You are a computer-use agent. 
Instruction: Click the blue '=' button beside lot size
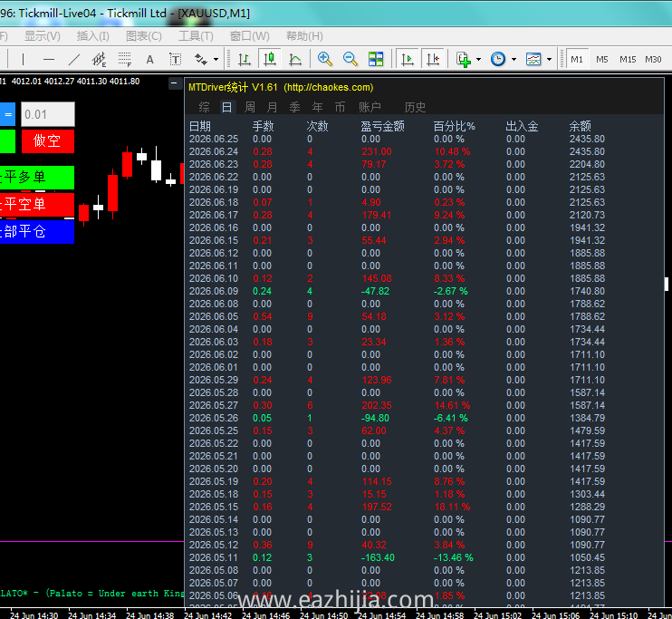pos(8,114)
